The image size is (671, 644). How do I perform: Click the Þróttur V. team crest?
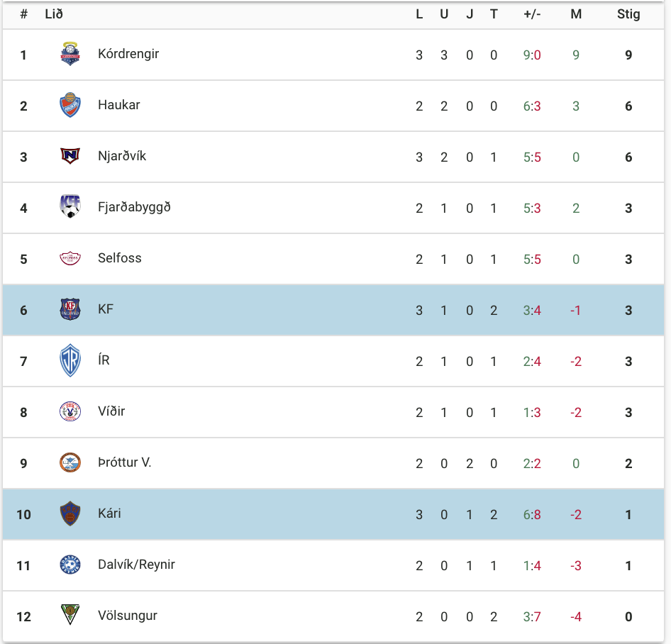coord(70,462)
